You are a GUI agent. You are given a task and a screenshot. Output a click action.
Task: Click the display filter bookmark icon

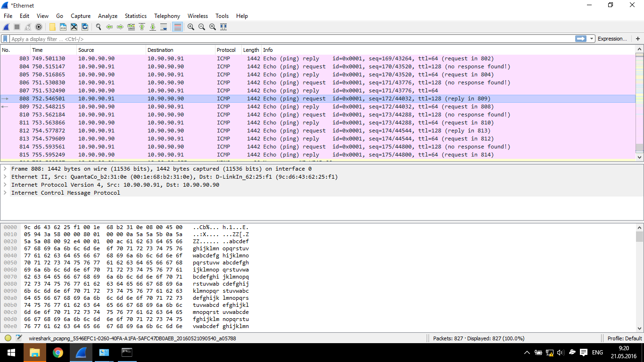(5, 39)
